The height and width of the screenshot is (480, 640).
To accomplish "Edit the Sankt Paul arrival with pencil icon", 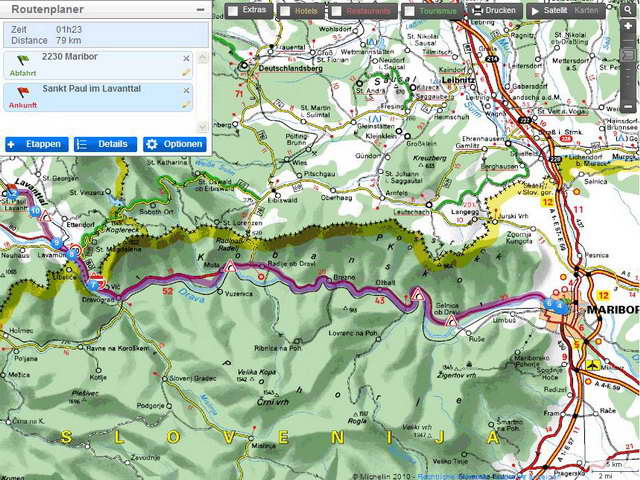I will 186,103.
